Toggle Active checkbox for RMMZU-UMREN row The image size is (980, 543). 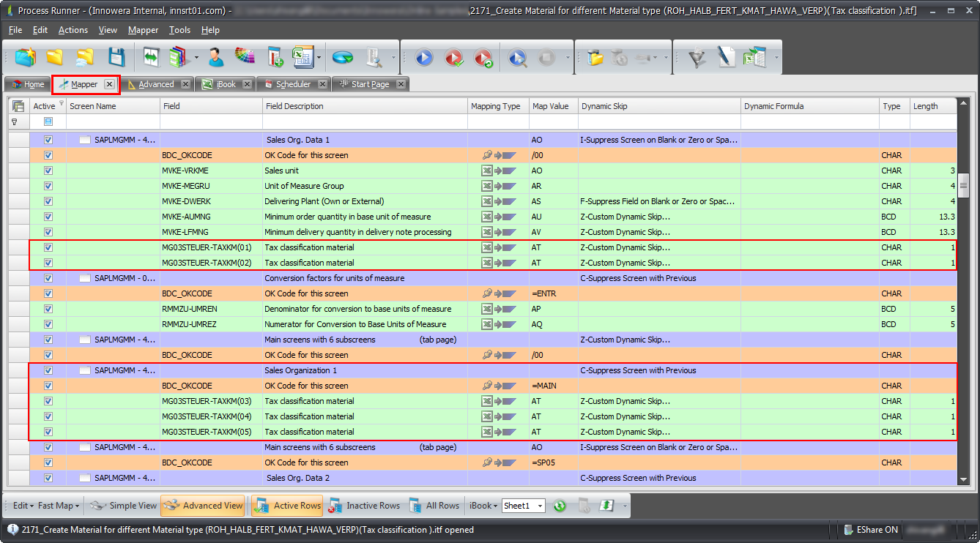[x=48, y=309]
